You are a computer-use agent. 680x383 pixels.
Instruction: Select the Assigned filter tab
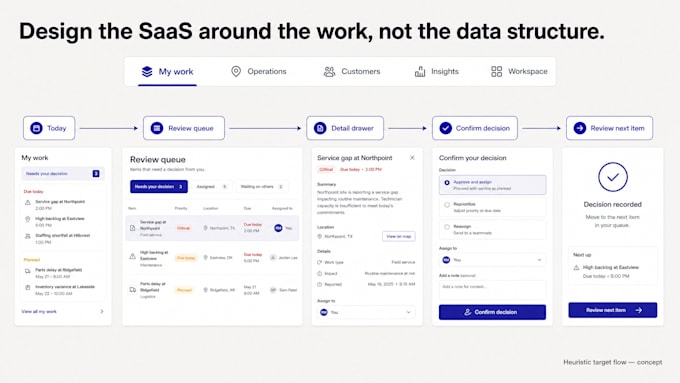point(212,187)
